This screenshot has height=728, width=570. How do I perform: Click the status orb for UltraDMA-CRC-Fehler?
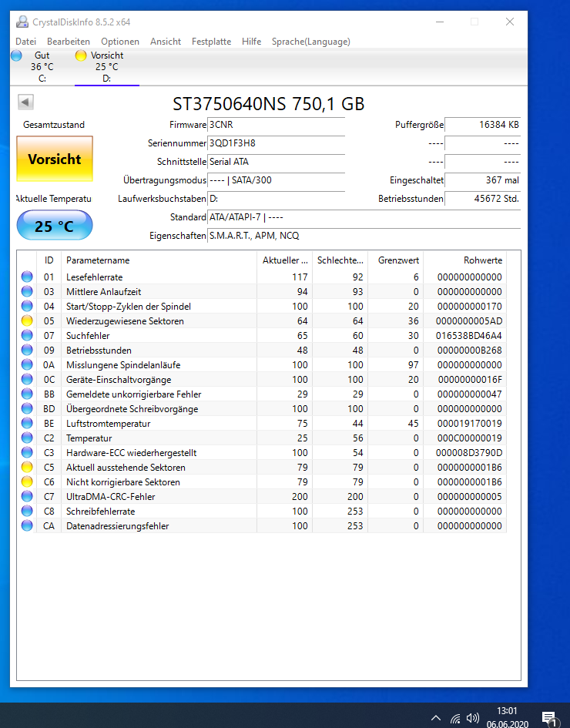[x=27, y=496]
